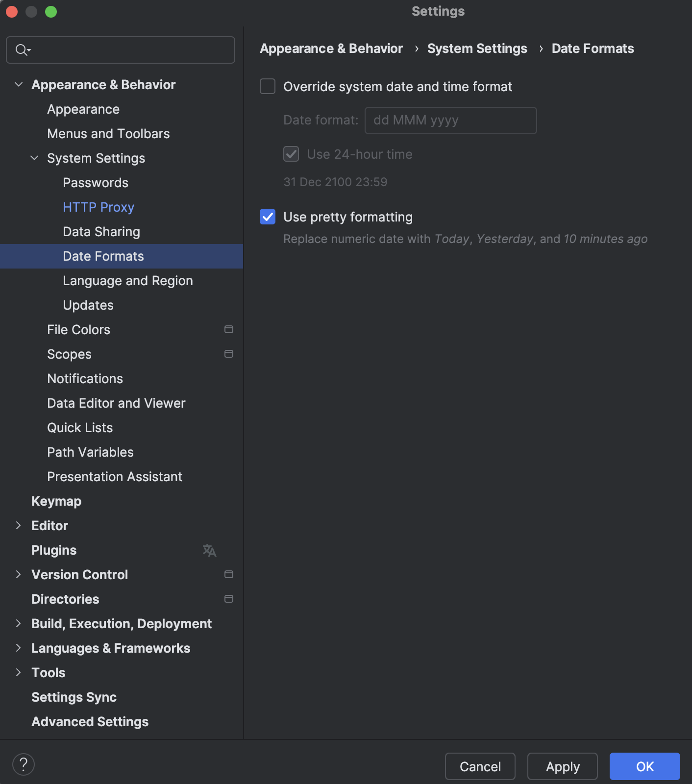Disable Use pretty formatting

tap(267, 217)
